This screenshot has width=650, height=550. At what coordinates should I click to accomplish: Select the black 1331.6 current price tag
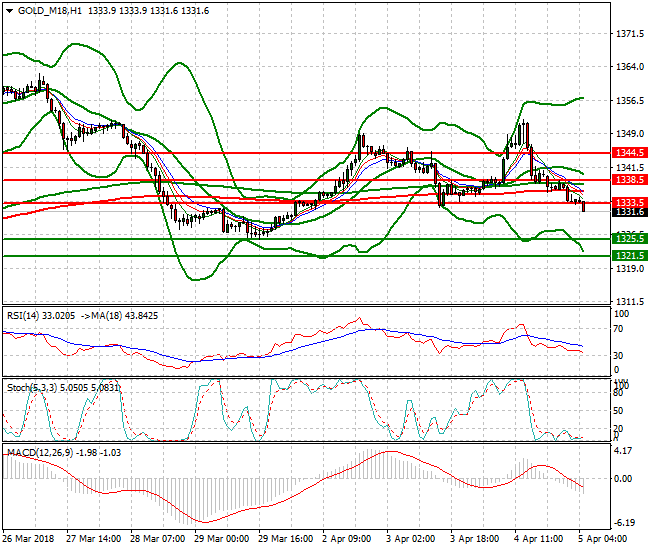(629, 212)
